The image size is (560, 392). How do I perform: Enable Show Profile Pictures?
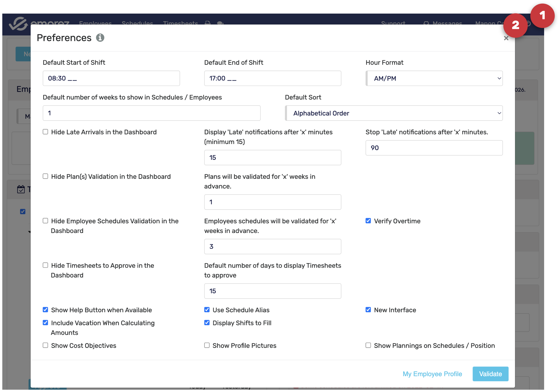point(207,345)
